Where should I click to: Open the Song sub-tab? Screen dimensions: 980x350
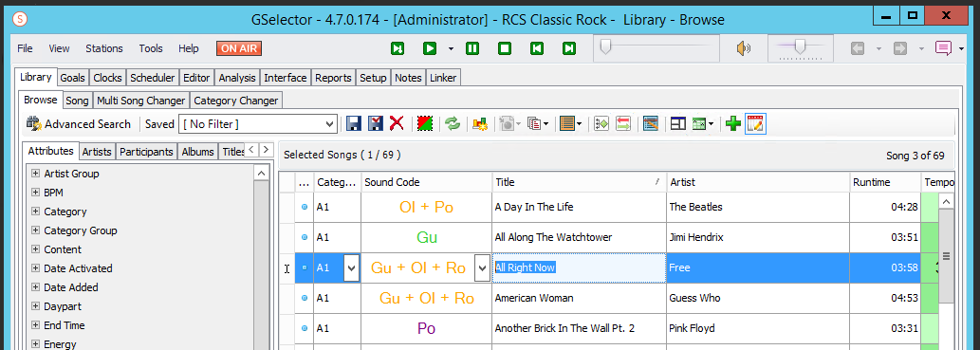point(78,101)
